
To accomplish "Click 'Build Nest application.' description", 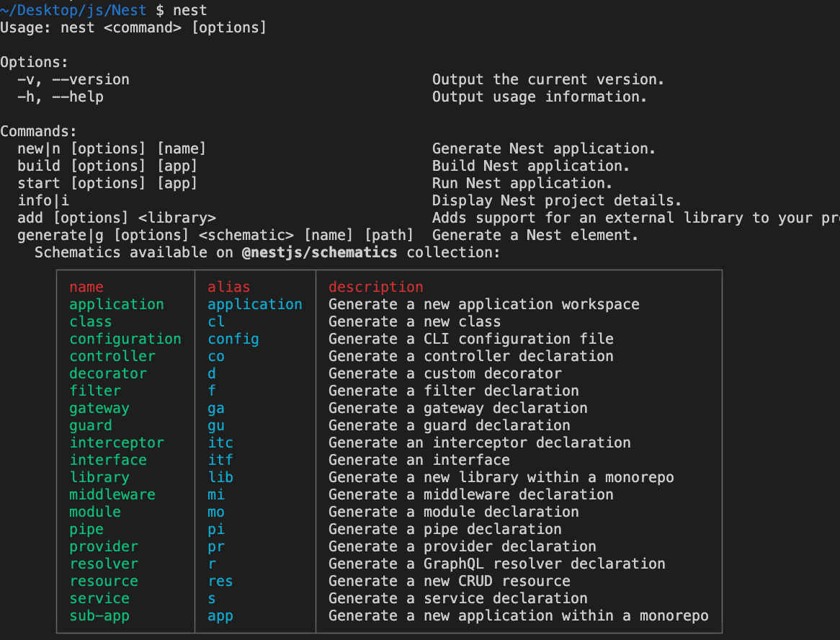I will click(x=531, y=166).
